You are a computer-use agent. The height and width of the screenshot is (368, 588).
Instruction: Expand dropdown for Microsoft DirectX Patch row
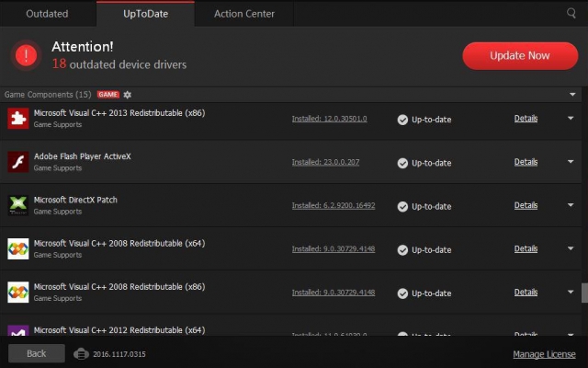click(x=571, y=205)
